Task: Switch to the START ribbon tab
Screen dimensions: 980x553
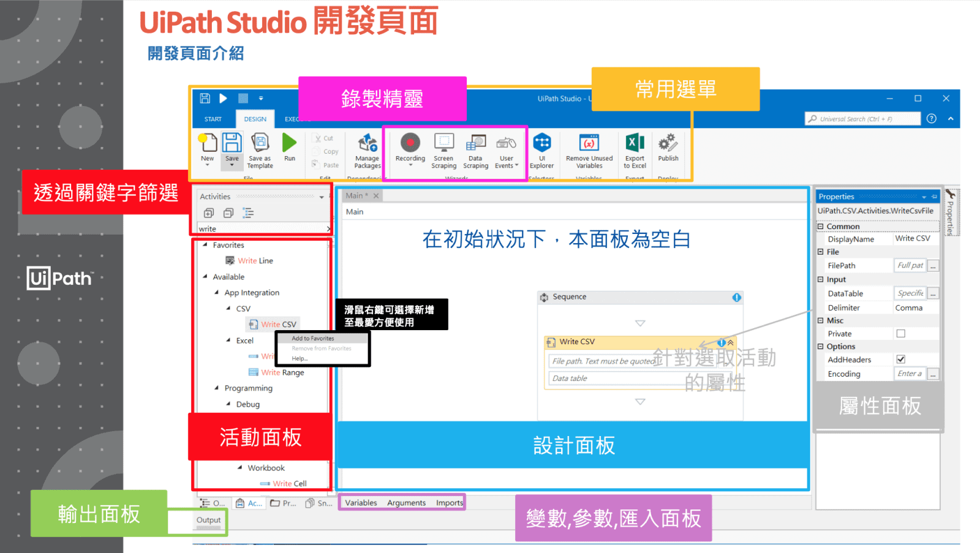Action: 213,119
